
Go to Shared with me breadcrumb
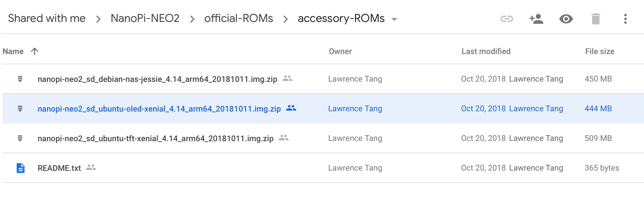pyautogui.click(x=47, y=19)
